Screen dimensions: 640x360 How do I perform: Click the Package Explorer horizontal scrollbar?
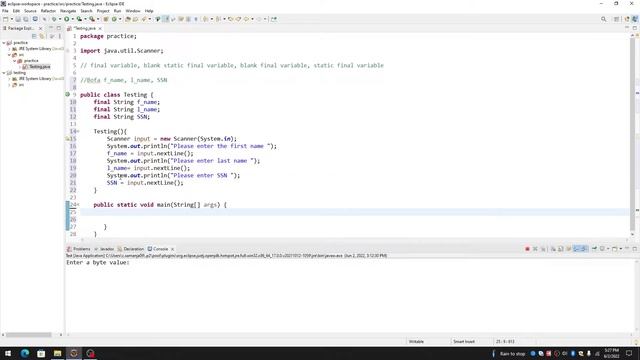tap(28, 335)
